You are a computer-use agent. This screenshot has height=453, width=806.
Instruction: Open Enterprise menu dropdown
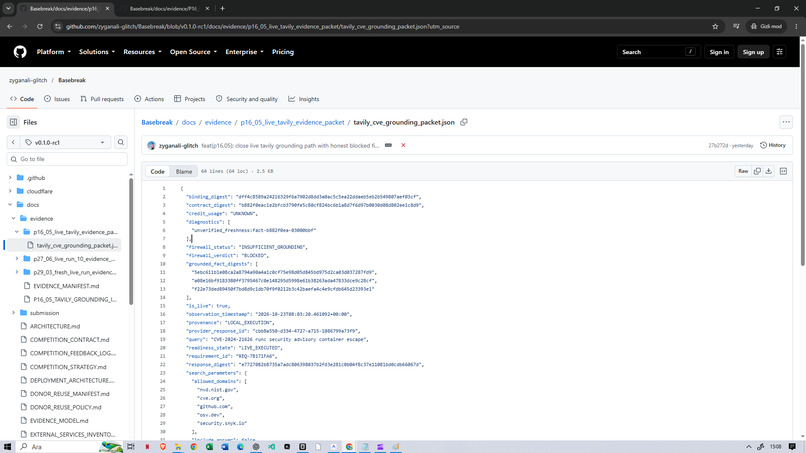244,52
